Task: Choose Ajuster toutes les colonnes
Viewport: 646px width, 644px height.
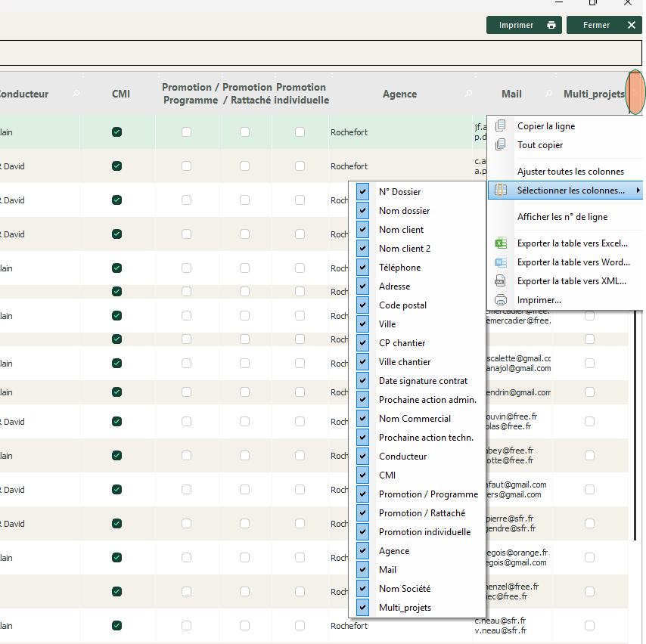Action: (570, 172)
